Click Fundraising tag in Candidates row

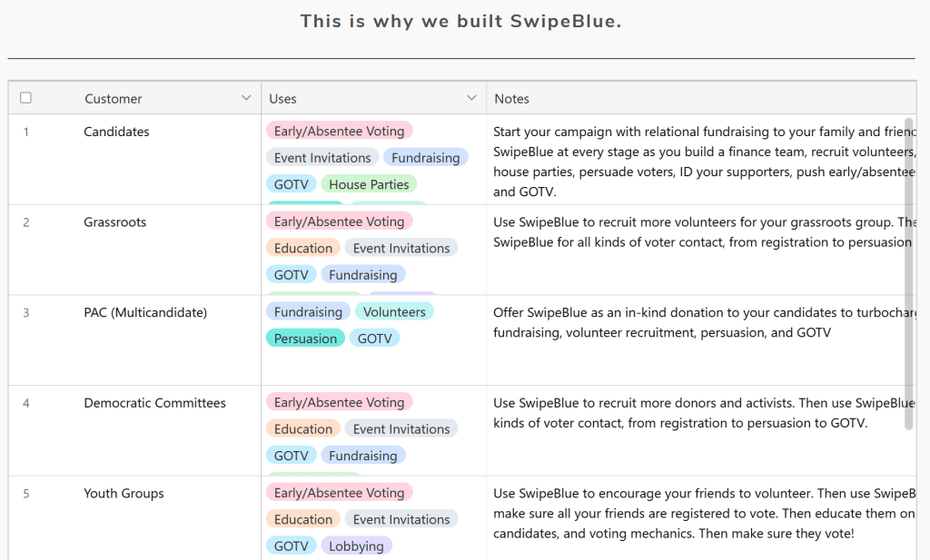(x=426, y=158)
